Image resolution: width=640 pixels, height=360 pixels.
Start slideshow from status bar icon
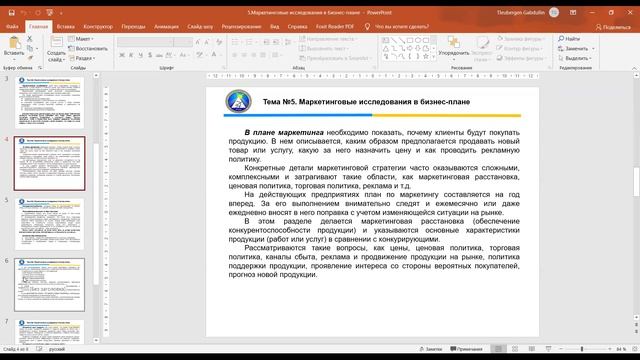coord(549,349)
